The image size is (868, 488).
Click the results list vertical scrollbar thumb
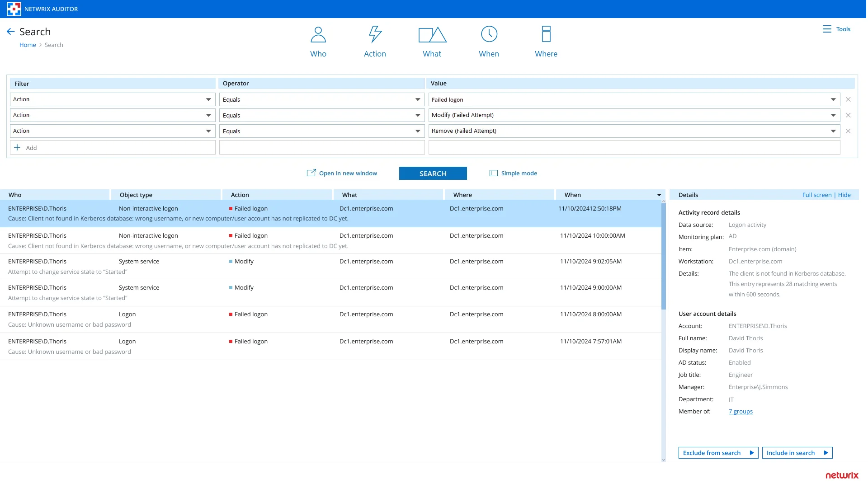coord(664,256)
